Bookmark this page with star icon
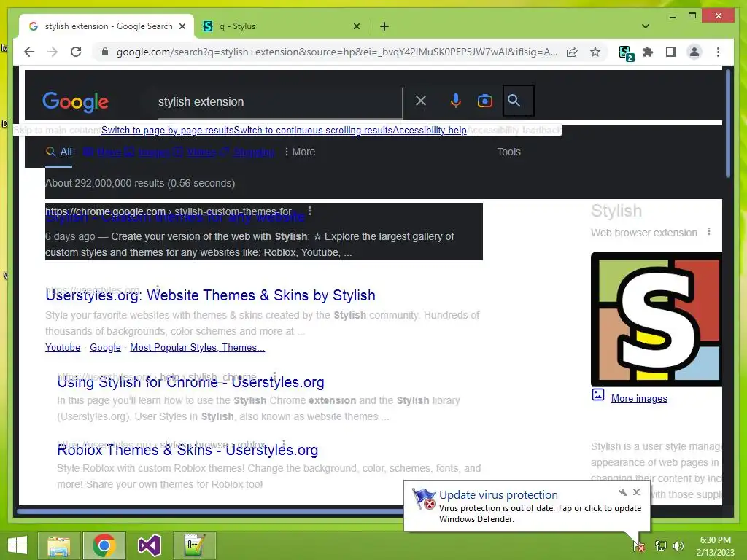 point(595,52)
